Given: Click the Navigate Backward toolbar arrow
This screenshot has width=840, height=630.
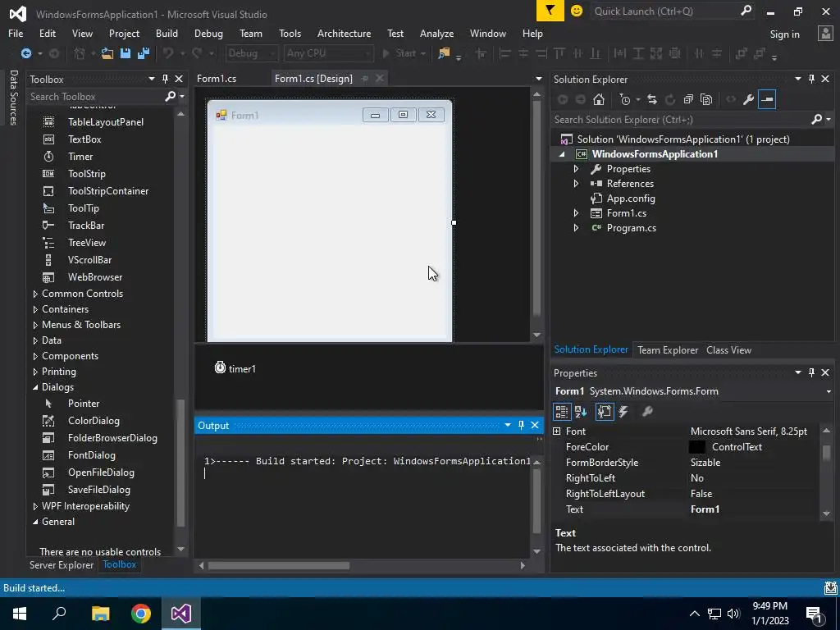Looking at the screenshot, I should (25, 53).
